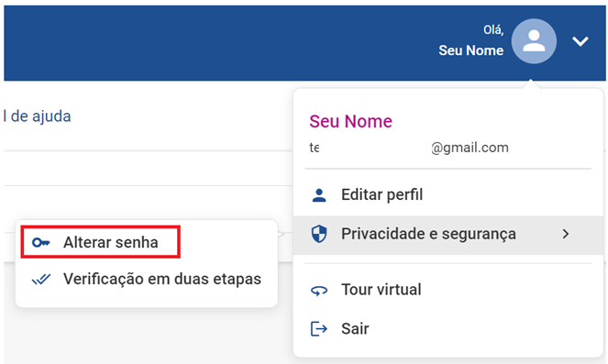Open Verificação em duas etapas
This screenshot has height=364, width=608.
147,279
